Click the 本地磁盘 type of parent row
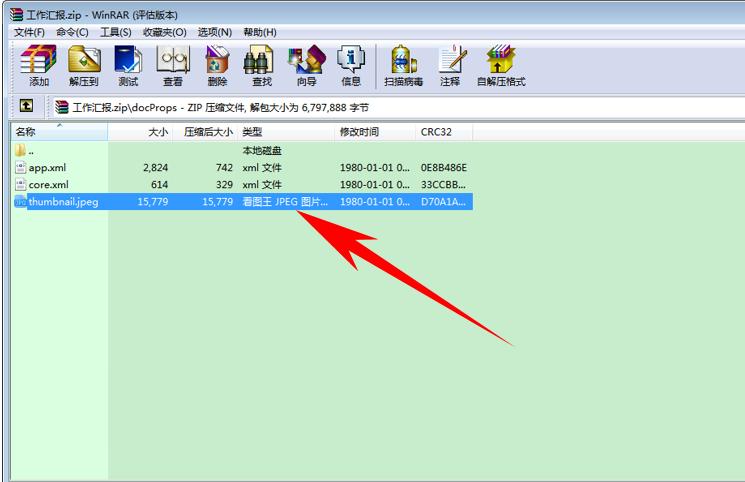Viewport: 745px width, 482px height. 262,151
